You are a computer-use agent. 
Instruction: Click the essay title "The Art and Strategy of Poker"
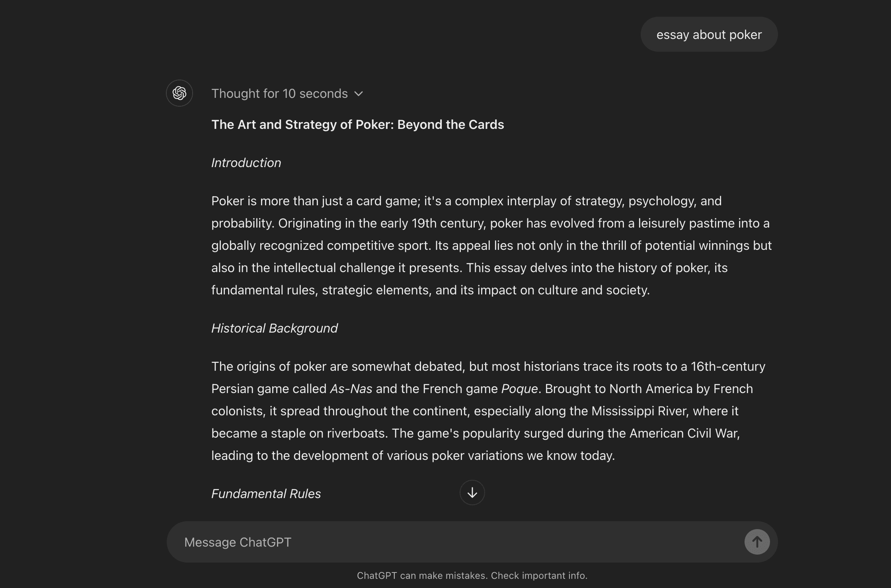(357, 125)
